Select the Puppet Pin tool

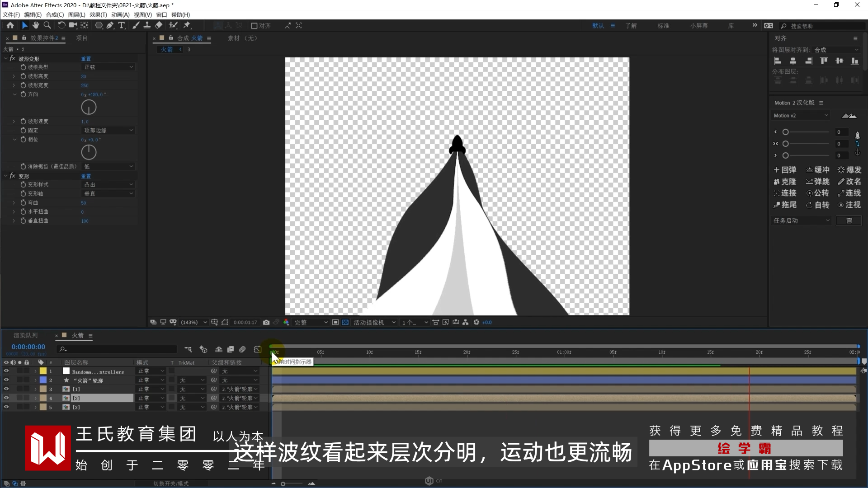[187, 25]
